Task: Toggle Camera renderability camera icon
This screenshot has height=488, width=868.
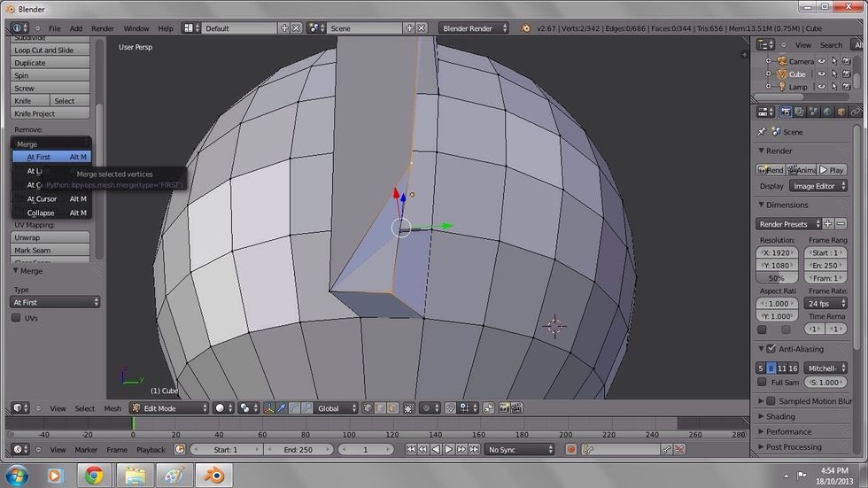Action: pos(847,61)
